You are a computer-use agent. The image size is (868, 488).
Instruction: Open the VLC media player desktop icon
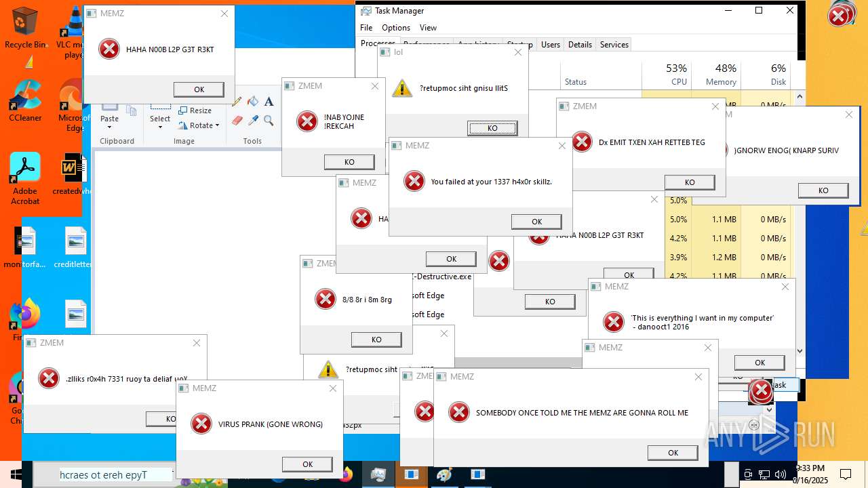pyautogui.click(x=71, y=33)
